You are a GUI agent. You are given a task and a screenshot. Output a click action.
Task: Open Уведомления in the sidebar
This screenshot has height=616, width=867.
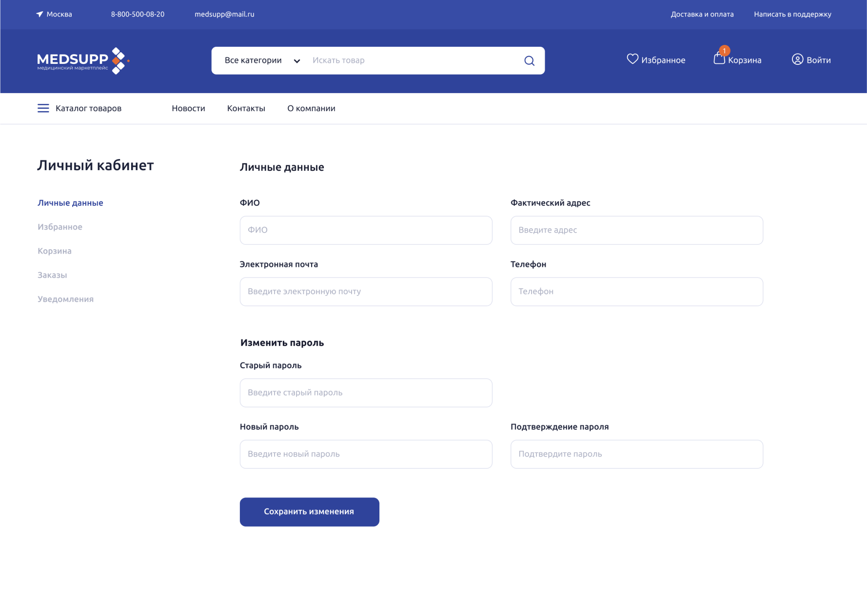(x=65, y=299)
